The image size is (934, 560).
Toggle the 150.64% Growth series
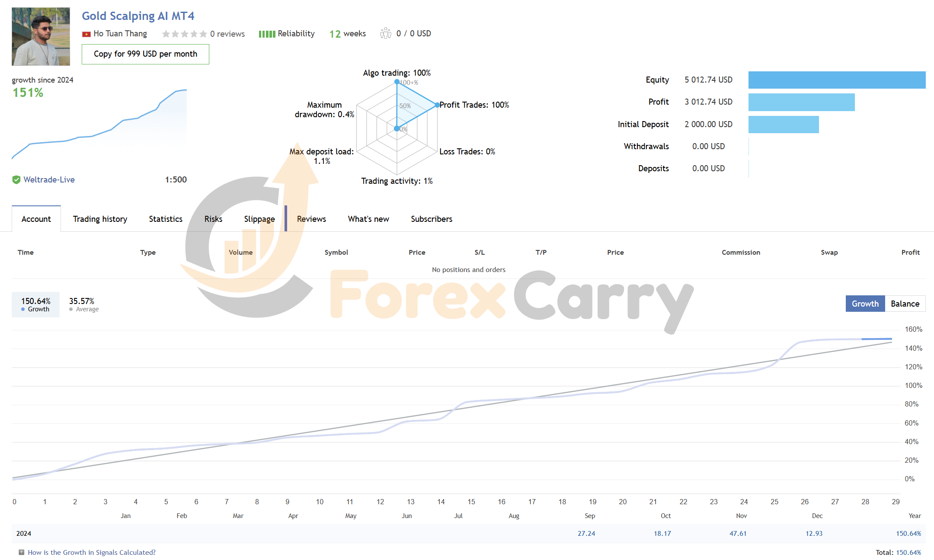[x=35, y=304]
